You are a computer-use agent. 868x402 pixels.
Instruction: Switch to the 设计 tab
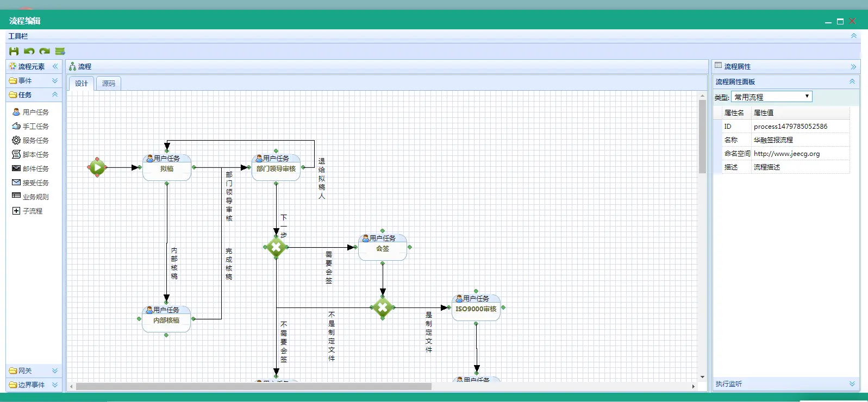81,83
